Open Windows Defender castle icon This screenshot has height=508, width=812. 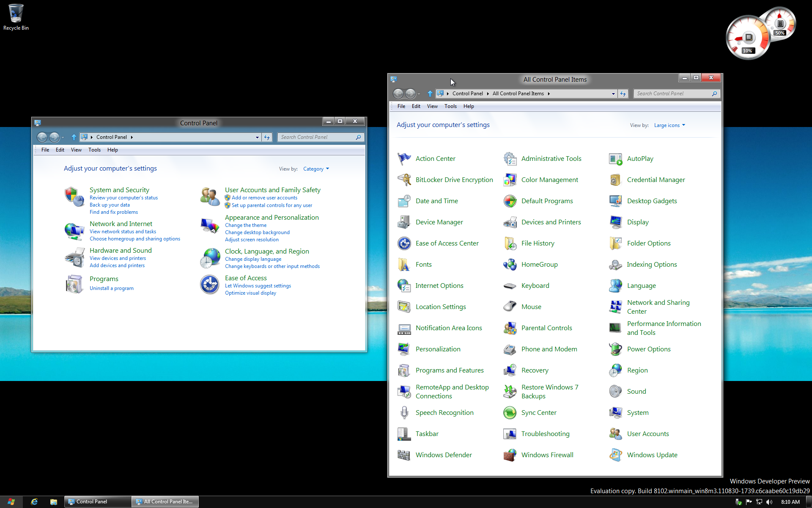pos(404,455)
